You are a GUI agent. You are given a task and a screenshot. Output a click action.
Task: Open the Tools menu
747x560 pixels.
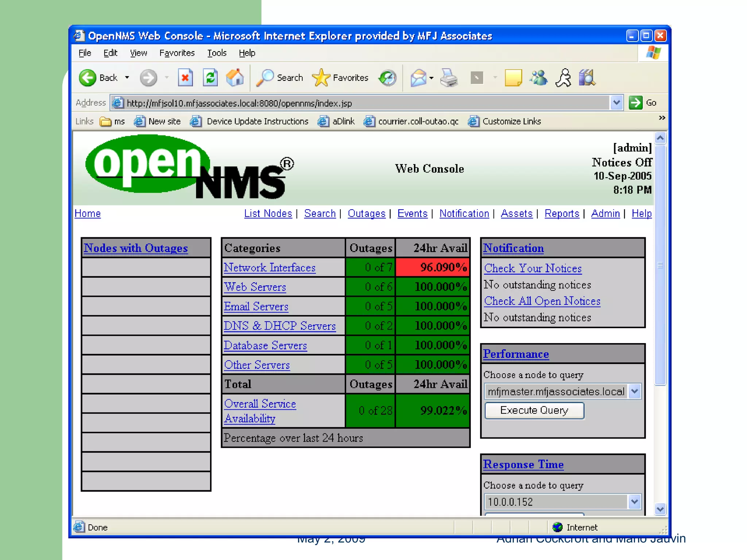(x=217, y=53)
